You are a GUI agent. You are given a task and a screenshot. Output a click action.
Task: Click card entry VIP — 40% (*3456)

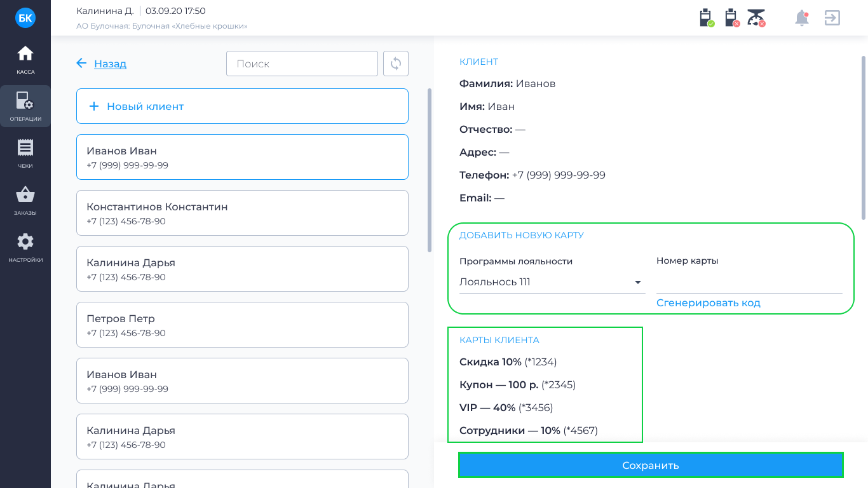tap(506, 407)
